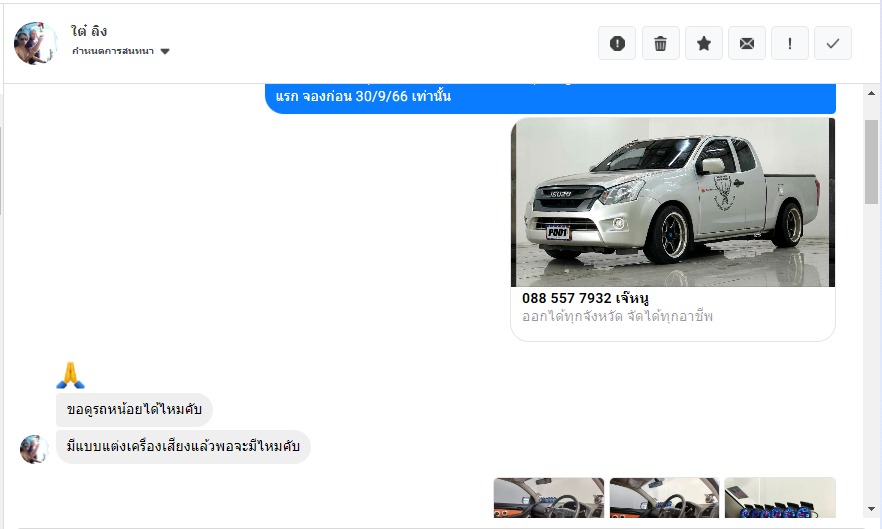This screenshot has width=882, height=529.
Task: Mark conversation as unread with envelope icon
Action: point(747,43)
